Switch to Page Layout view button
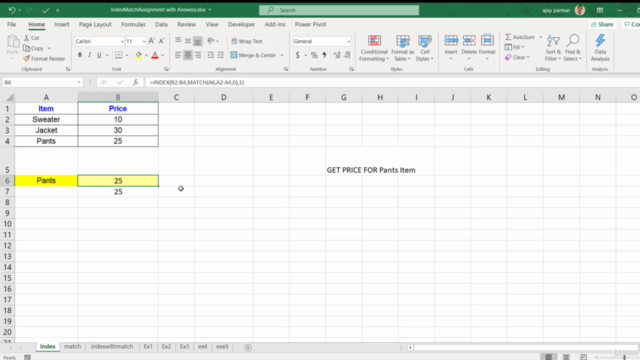This screenshot has height=360, width=640. [x=566, y=357]
